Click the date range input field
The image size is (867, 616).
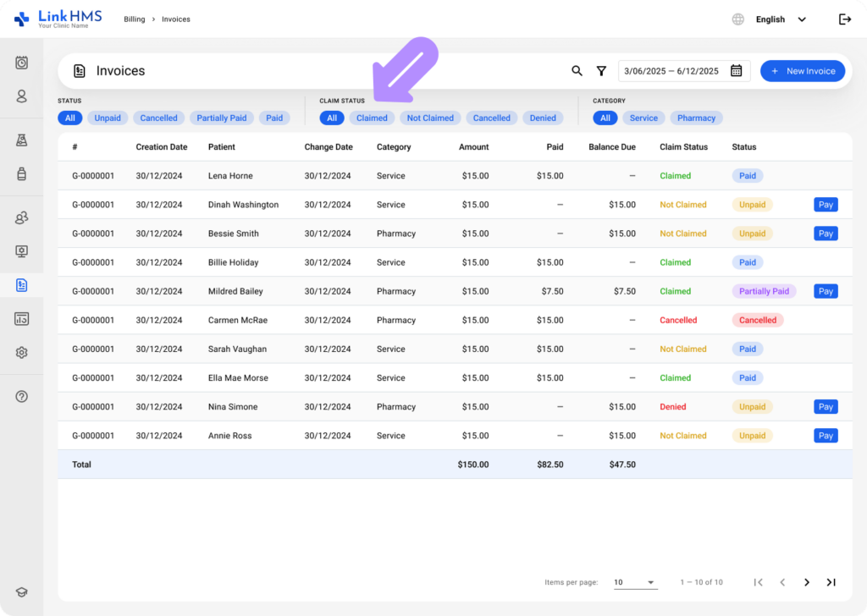(684, 71)
